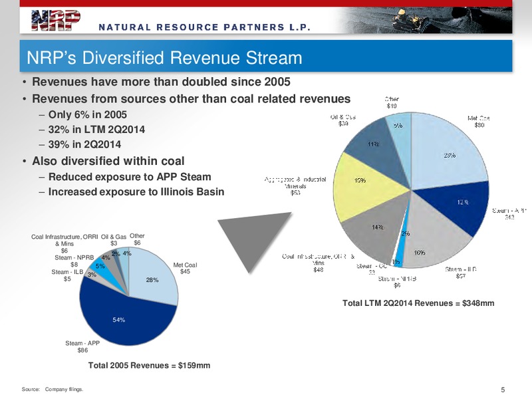
Task: Select bullet 'Revenues have more than doubled since 2005'
Action: (161, 82)
